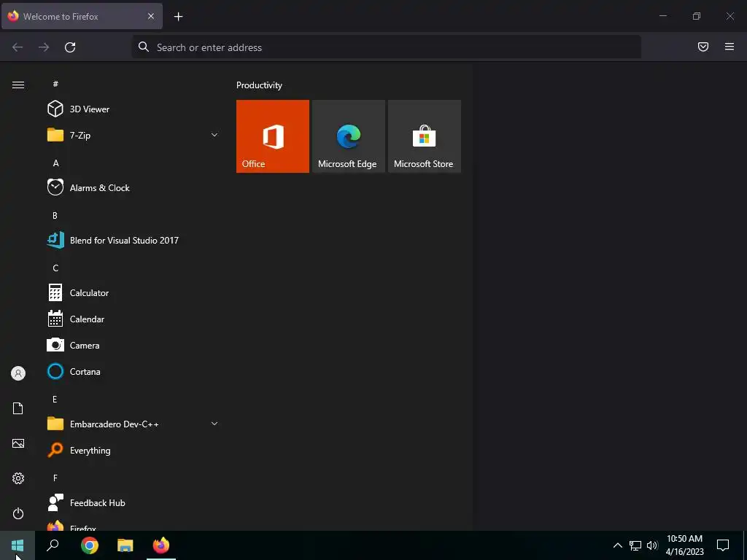This screenshot has width=747, height=560.
Task: Open the 3D Viewer app
Action: [x=133, y=109]
